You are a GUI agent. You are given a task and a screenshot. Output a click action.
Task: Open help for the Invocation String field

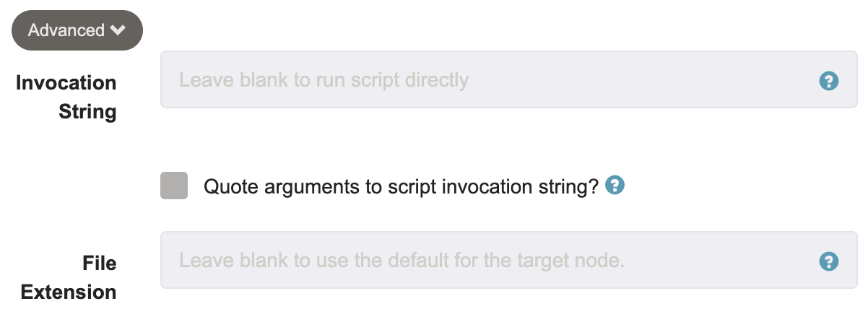(829, 81)
